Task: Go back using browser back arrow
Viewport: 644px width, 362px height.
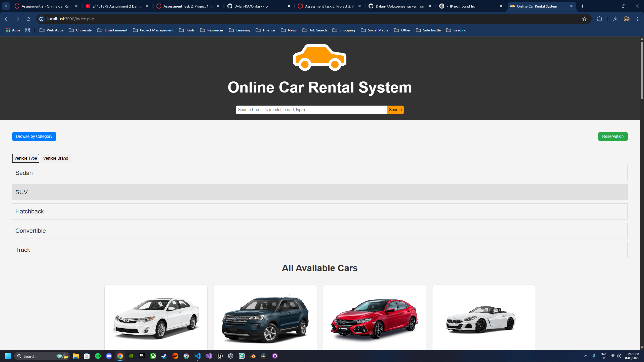Action: [7, 19]
